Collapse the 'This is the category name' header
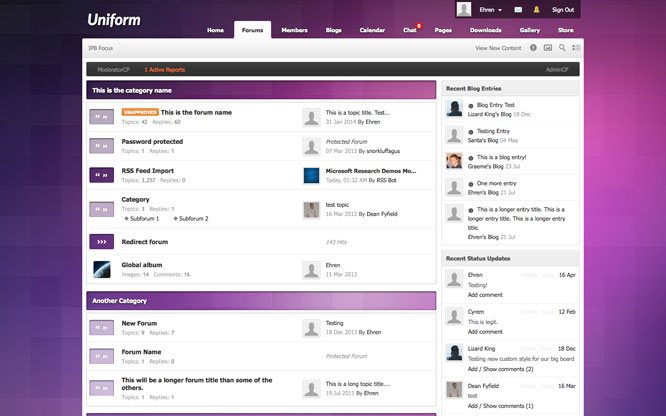 pos(260,90)
